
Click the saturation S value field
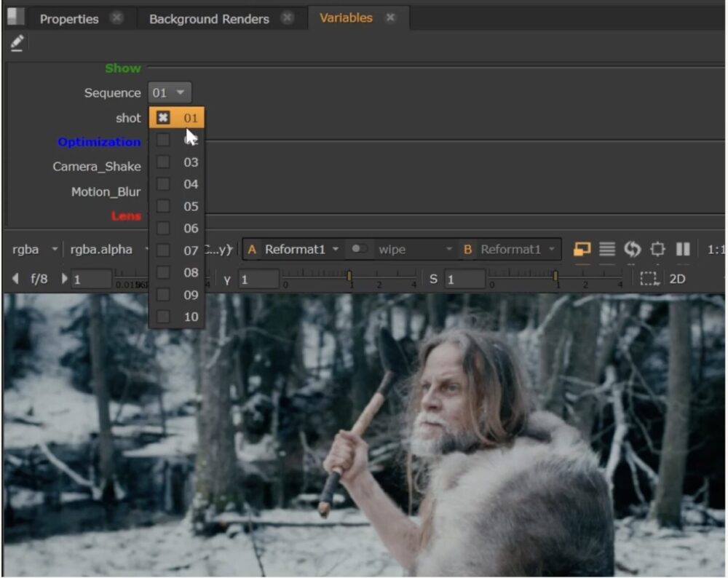[x=464, y=279]
